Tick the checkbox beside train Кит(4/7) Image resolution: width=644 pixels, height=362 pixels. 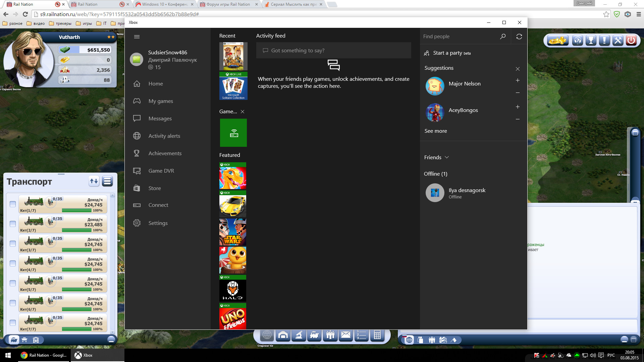[13, 263]
